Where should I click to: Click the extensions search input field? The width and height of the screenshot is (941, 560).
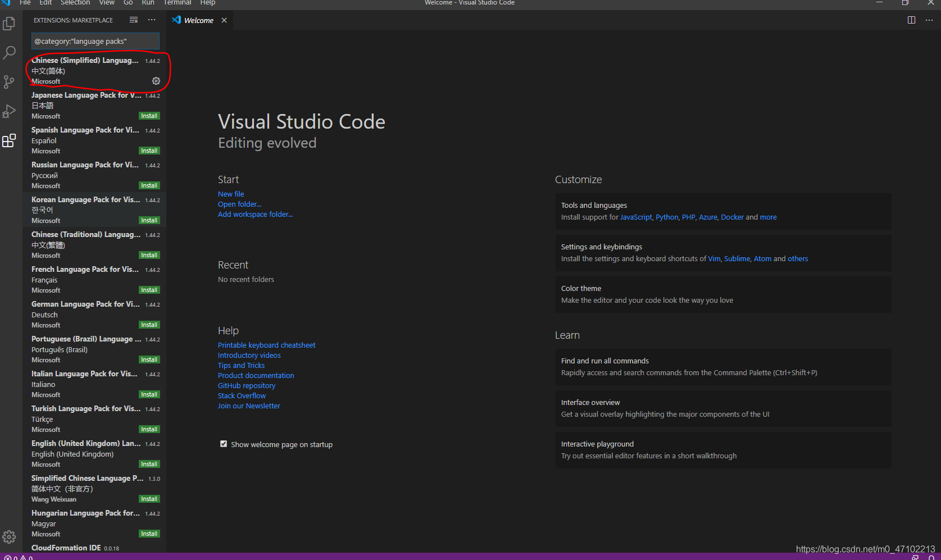pos(96,41)
